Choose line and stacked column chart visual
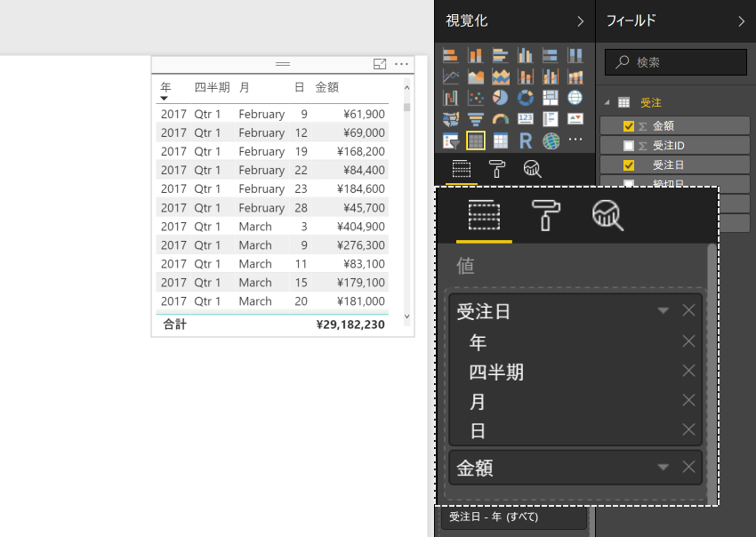 pyautogui.click(x=525, y=76)
